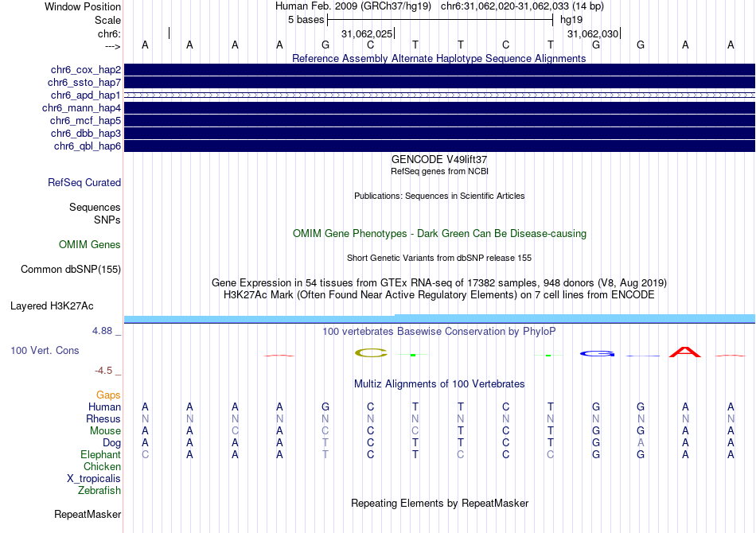756x533 pixels.
Task: Click the chr6_cox_hap2 track label
Action: 86,70
